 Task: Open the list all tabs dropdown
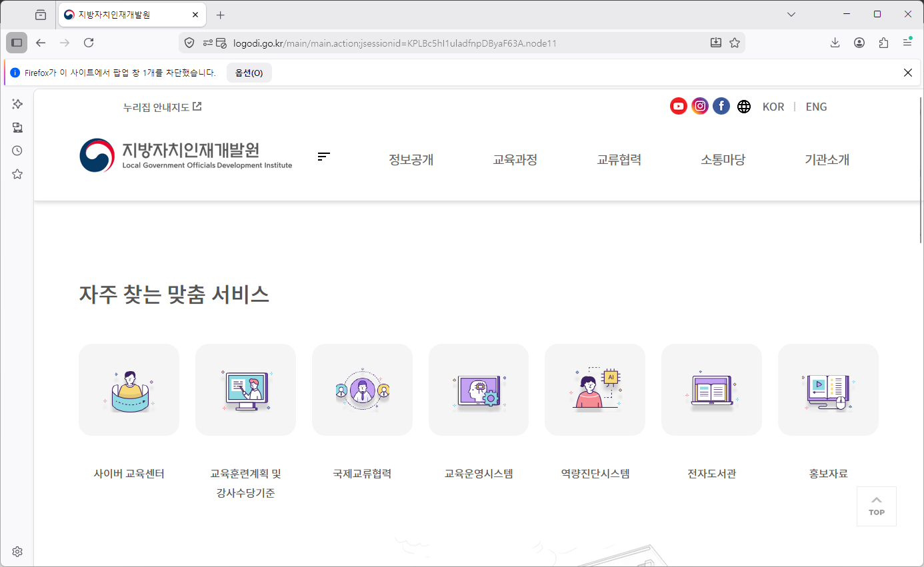tap(791, 14)
